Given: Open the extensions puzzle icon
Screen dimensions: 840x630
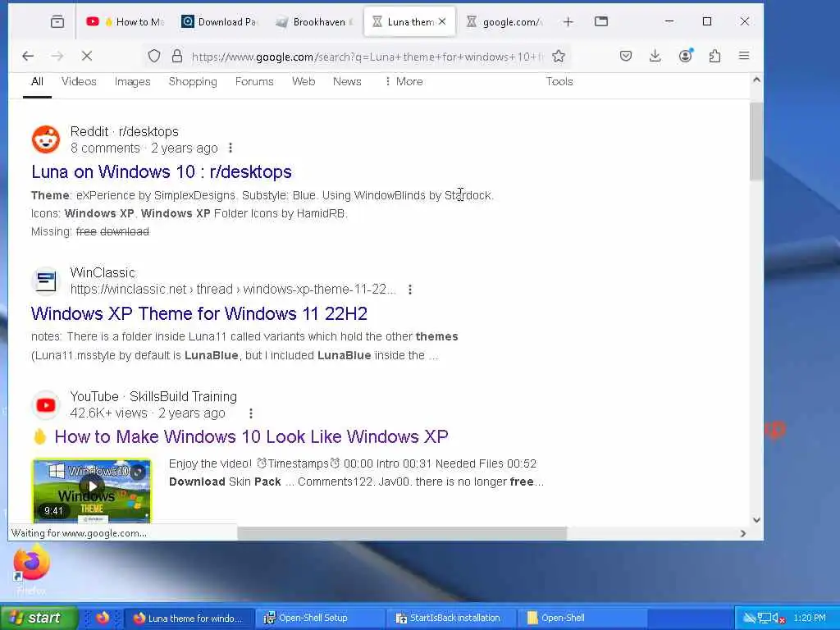Looking at the screenshot, I should 714,56.
